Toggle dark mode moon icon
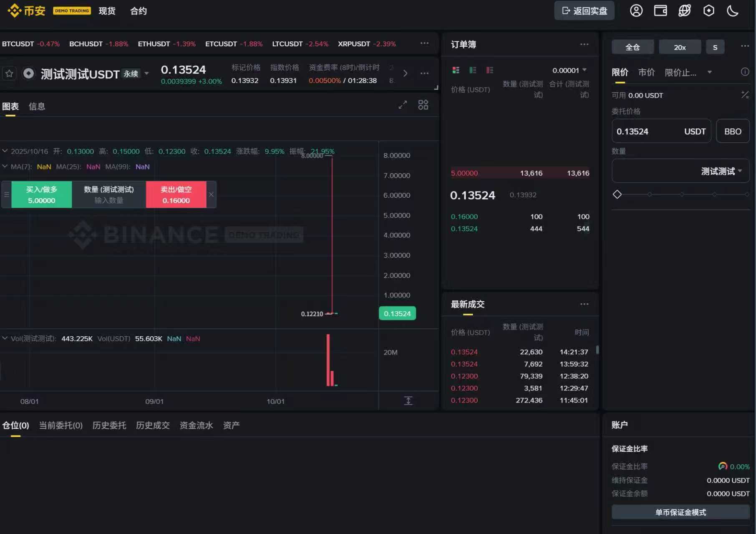Screen dimensions: 756x534 (733, 11)
